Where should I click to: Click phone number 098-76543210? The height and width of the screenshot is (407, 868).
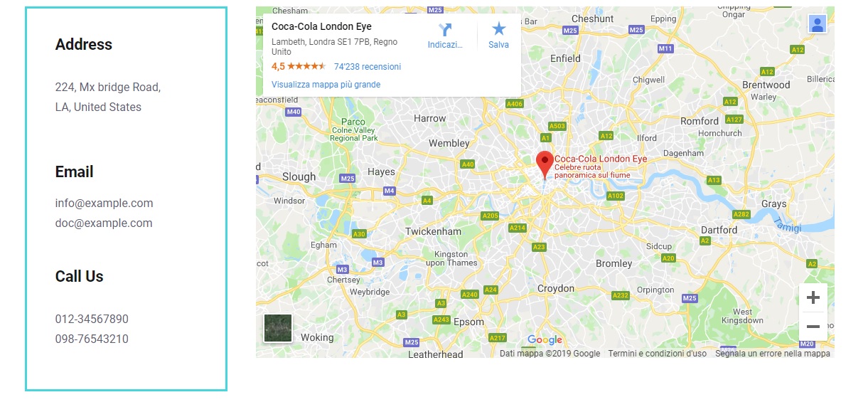tap(92, 339)
